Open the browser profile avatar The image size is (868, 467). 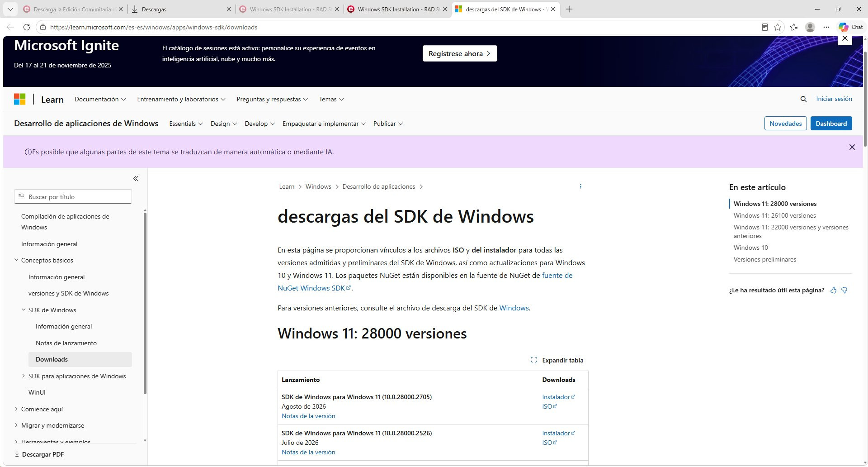[810, 27]
